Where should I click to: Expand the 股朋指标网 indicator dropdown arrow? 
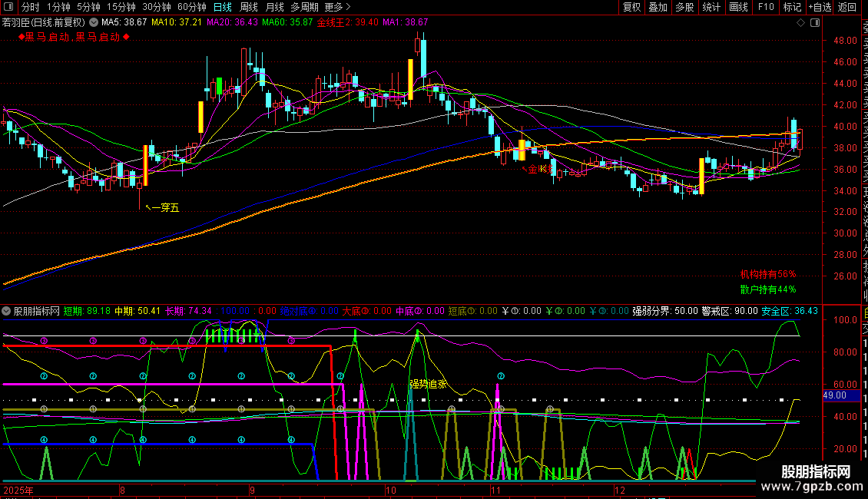click(x=7, y=311)
